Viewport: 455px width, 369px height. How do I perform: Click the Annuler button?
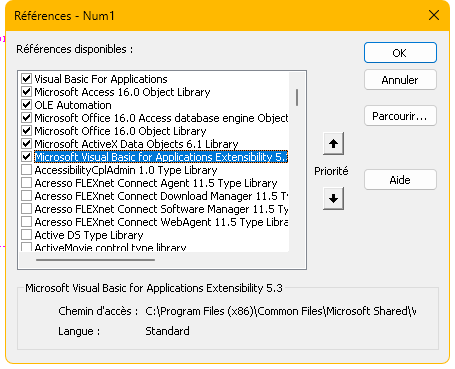click(400, 80)
